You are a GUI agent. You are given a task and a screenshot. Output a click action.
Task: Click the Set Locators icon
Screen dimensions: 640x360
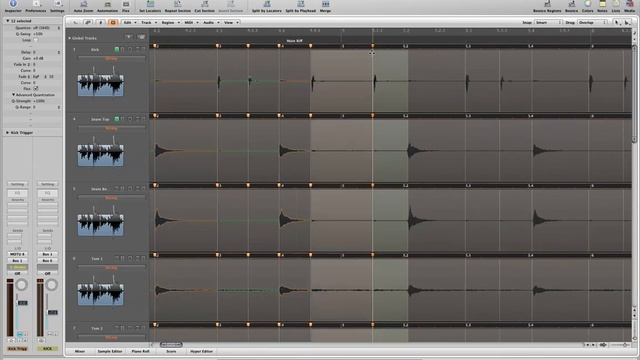(x=150, y=4)
